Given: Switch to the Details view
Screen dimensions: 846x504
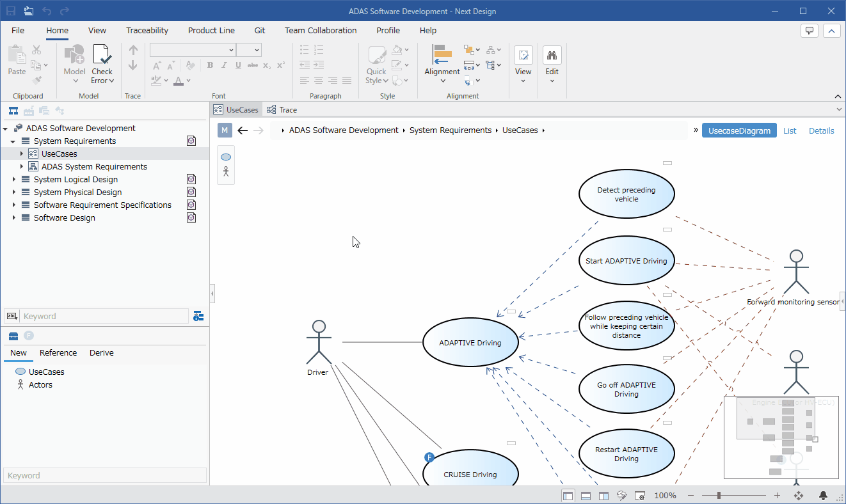Looking at the screenshot, I should click(822, 130).
